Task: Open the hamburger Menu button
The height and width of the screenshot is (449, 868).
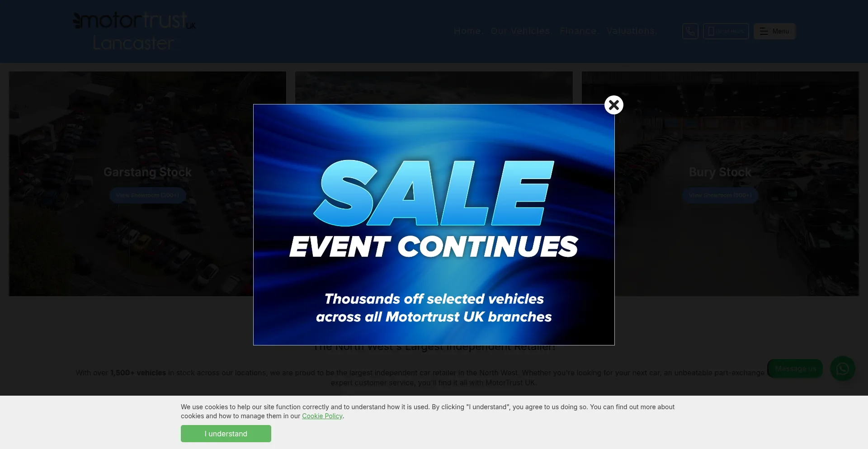Action: 775,31
